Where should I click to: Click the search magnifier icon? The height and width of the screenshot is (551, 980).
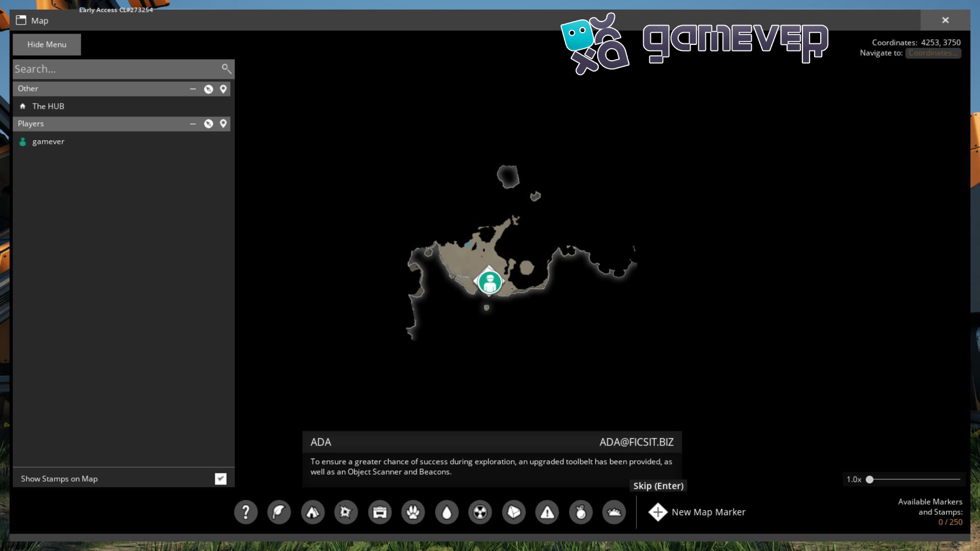click(226, 68)
